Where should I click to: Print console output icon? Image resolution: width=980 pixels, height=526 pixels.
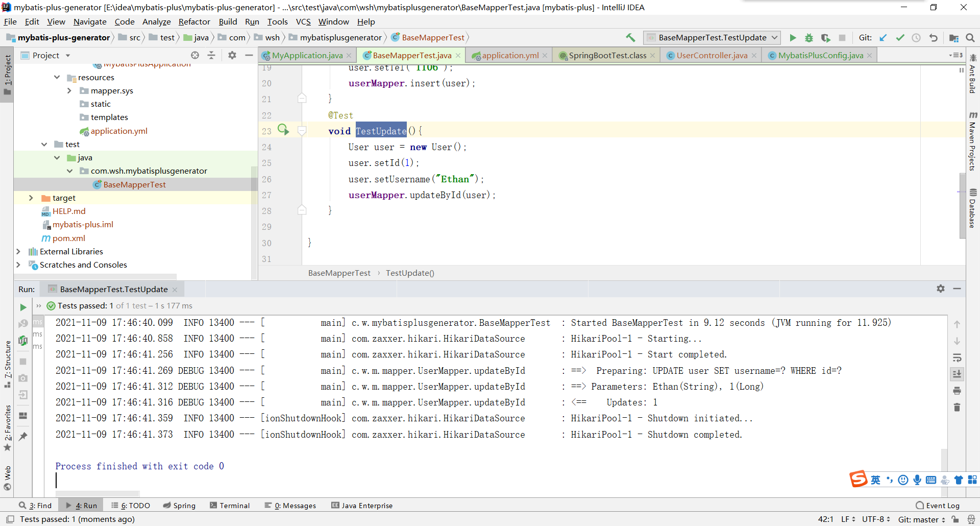click(x=957, y=391)
